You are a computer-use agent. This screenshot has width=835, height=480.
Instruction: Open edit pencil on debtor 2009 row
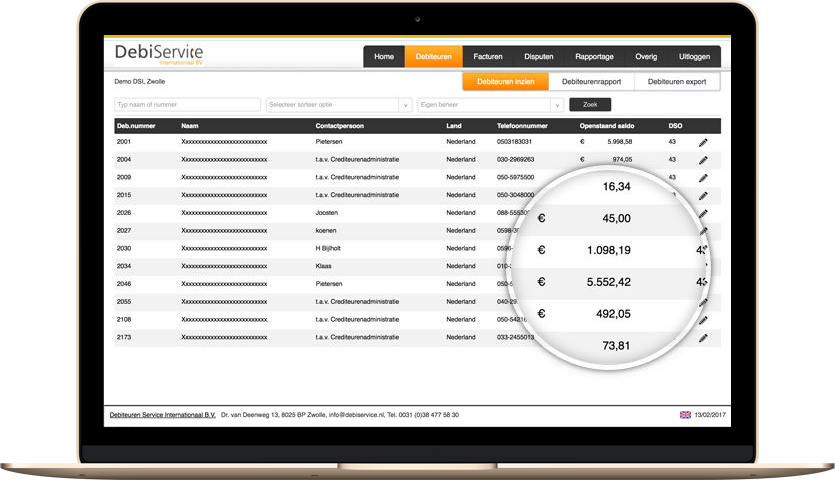702,178
